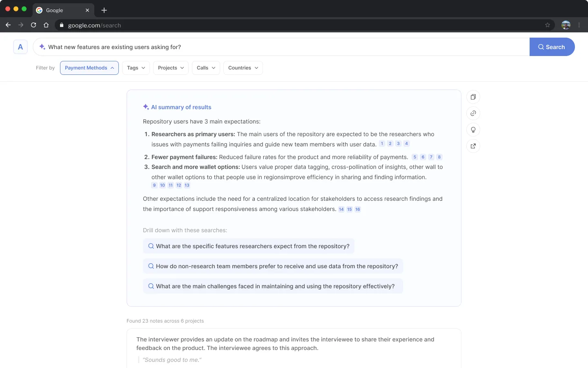The width and height of the screenshot is (588, 368).
Task: Open citation reference 15
Action: (x=350, y=209)
